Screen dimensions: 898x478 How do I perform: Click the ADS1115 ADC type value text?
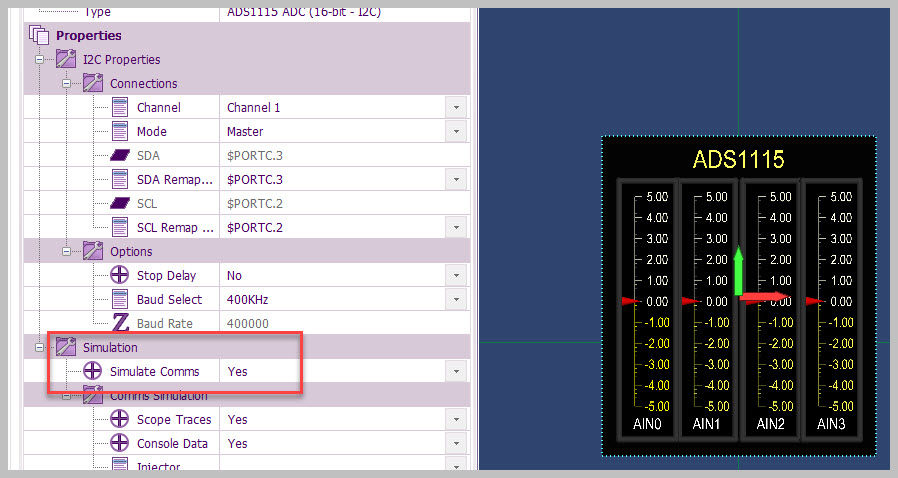tap(304, 12)
